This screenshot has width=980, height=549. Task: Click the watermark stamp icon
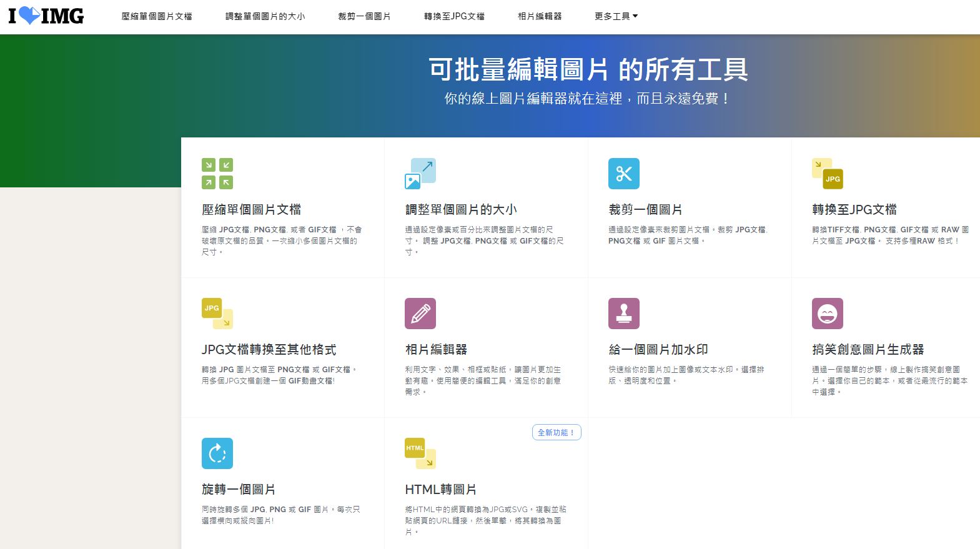tap(624, 314)
